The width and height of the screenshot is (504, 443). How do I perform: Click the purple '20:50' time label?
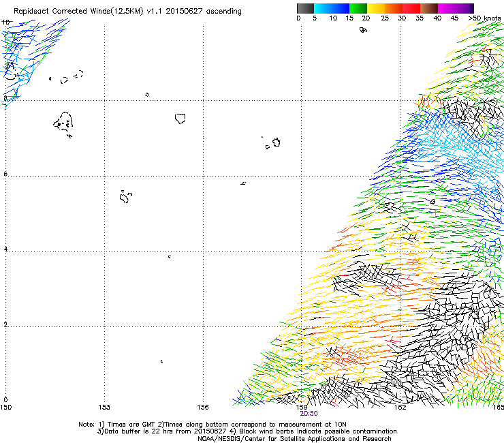pyautogui.click(x=309, y=414)
